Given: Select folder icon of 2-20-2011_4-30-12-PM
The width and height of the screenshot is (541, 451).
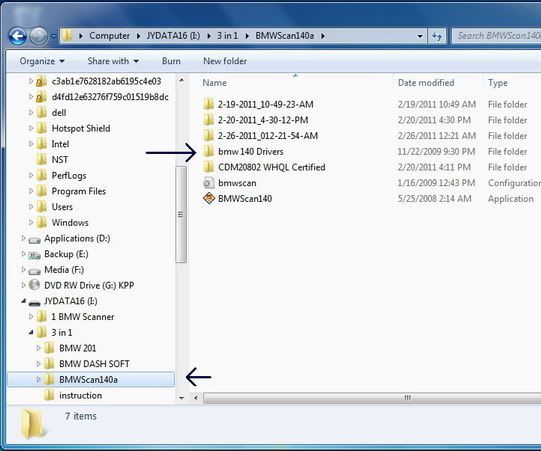Looking at the screenshot, I should coord(208,120).
